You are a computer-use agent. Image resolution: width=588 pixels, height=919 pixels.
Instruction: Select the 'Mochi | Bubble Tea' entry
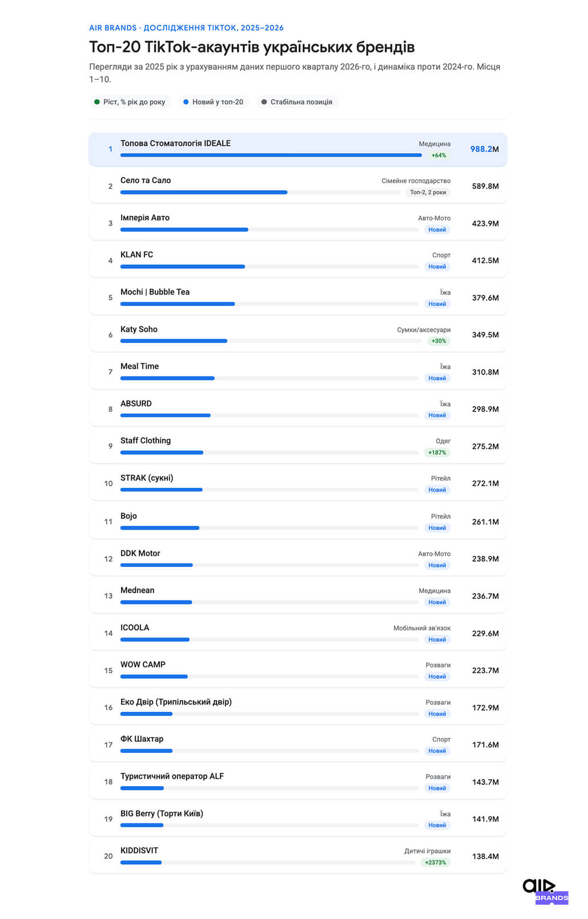pos(298,297)
